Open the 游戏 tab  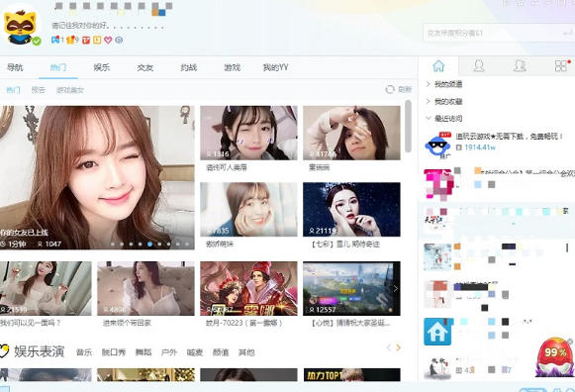tap(233, 67)
